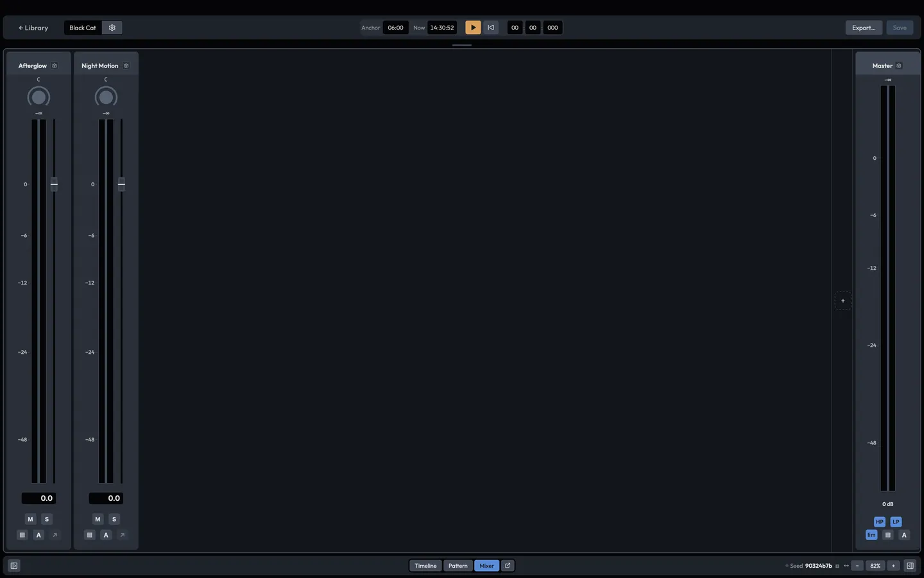Image resolution: width=924 pixels, height=578 pixels.
Task: Zoom in with the plus button
Action: point(893,566)
